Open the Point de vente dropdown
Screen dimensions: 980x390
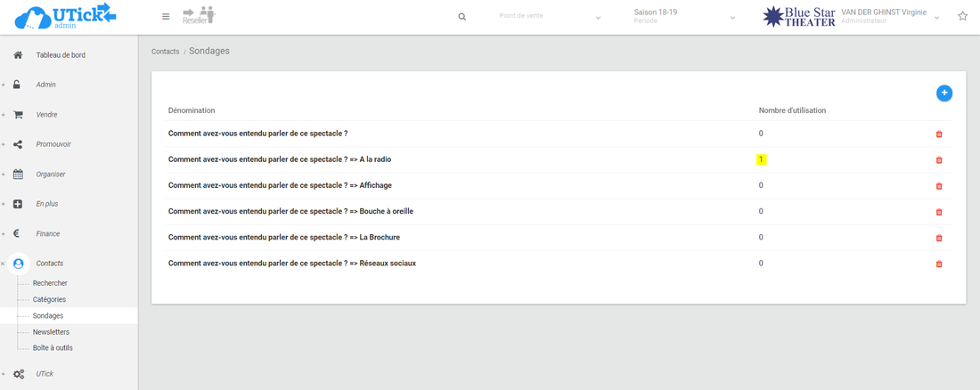(549, 17)
